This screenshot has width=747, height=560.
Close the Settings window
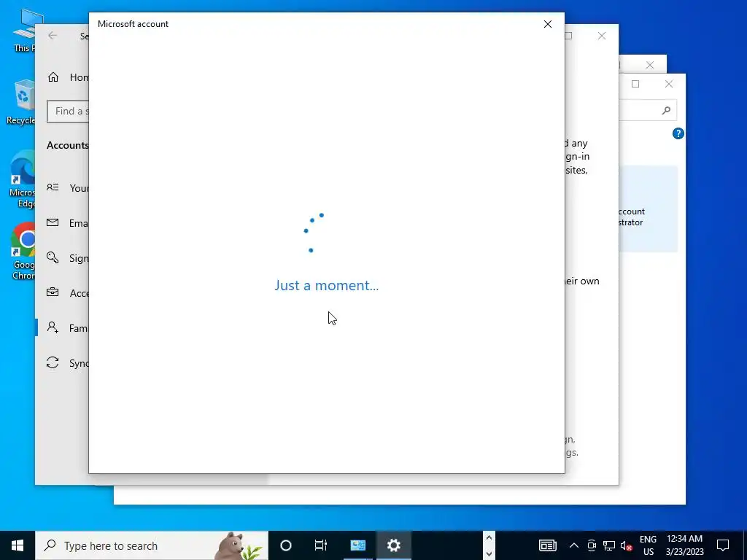[x=602, y=36]
